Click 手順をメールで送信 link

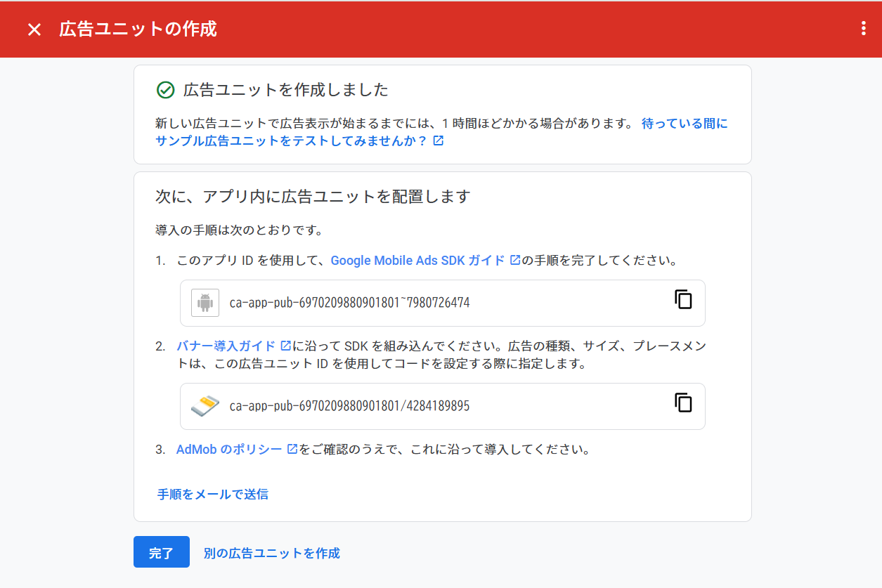[212, 494]
